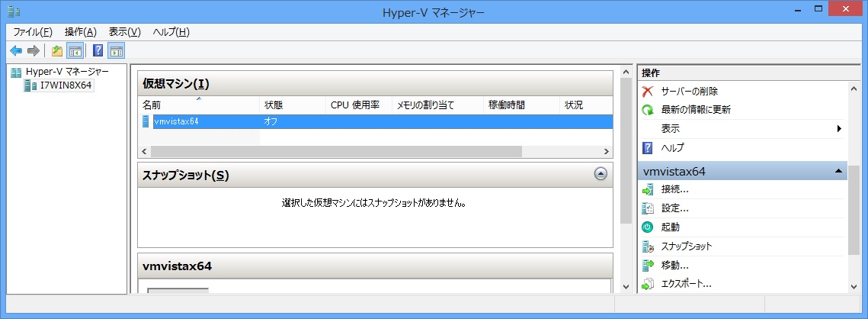Click the center pane vertical scrollbar thumb
This screenshot has width=868, height=319.
coord(626,151)
